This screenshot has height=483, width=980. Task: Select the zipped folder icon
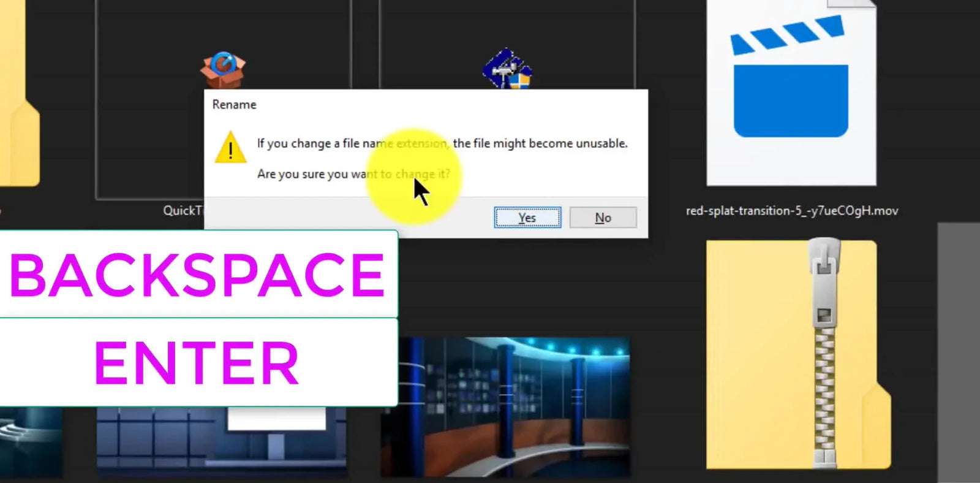pos(796,356)
